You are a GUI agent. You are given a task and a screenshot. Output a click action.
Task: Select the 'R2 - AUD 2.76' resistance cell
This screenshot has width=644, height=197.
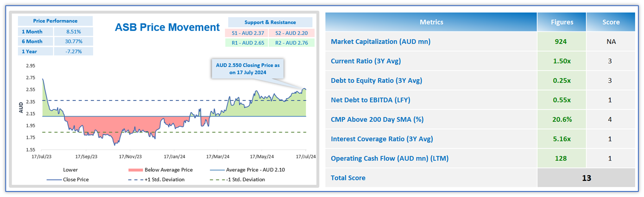[291, 43]
